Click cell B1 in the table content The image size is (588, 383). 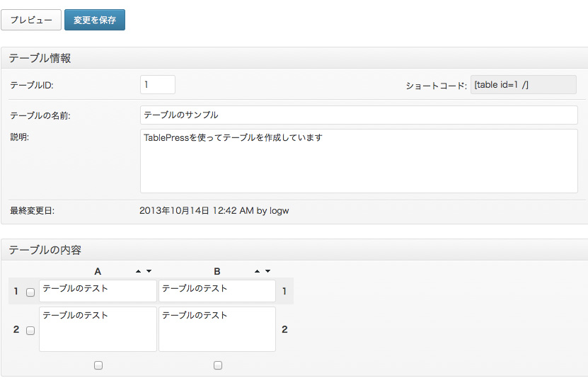[217, 291]
